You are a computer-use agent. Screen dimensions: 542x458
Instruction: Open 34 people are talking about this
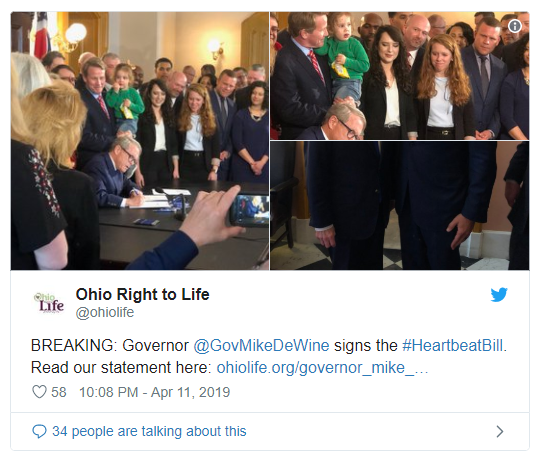point(149,431)
